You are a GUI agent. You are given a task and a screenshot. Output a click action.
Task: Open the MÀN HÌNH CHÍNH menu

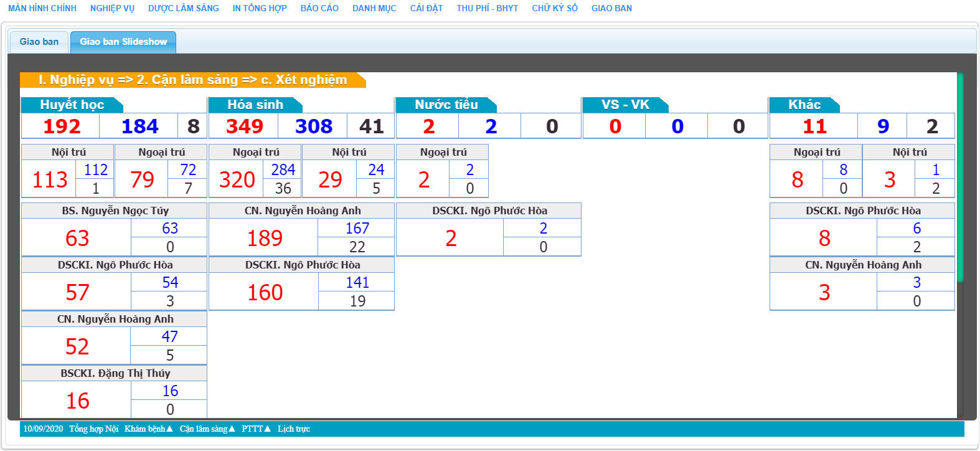(42, 8)
